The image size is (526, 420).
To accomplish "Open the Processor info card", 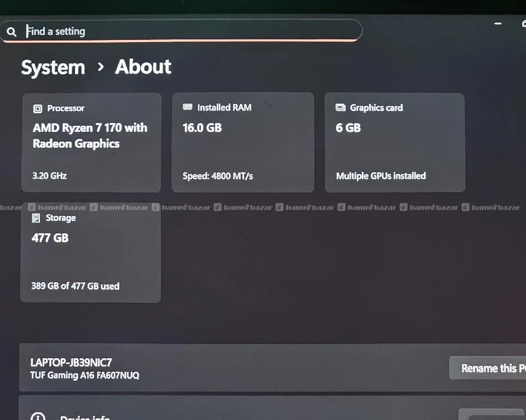I will pos(91,142).
